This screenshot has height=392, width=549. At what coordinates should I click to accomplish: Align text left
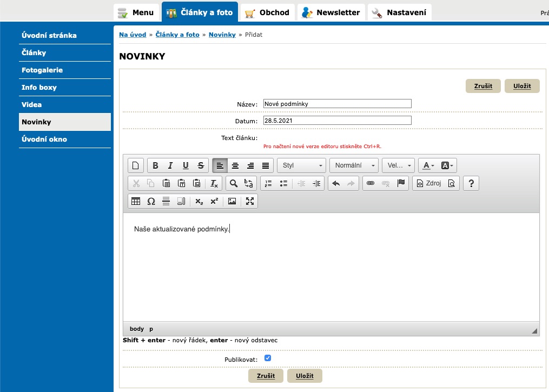click(220, 165)
